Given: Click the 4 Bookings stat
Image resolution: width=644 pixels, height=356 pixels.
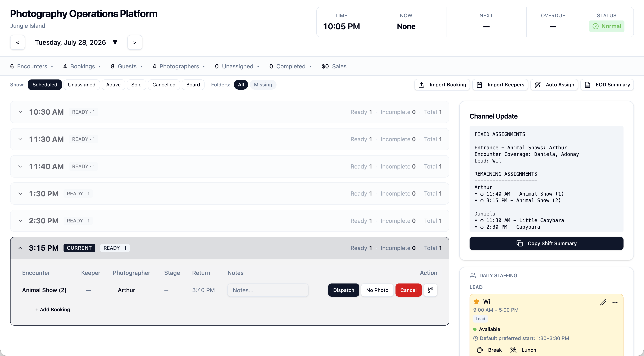Looking at the screenshot, I should [x=79, y=66].
